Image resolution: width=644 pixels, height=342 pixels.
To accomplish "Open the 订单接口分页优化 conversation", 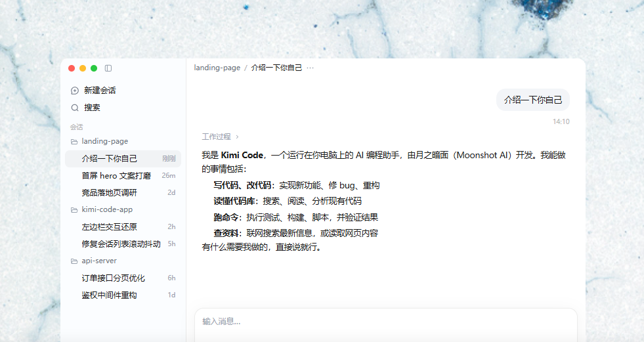I will coord(123,278).
